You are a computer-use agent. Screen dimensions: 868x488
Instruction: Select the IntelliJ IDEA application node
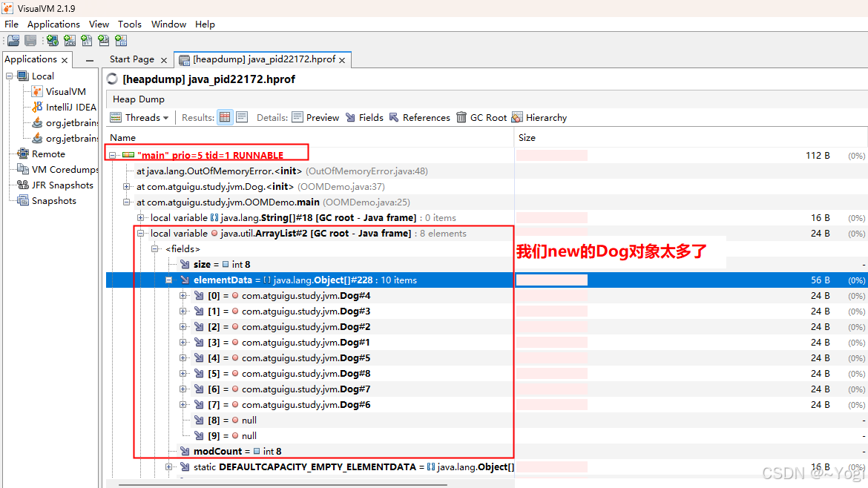[70, 108]
